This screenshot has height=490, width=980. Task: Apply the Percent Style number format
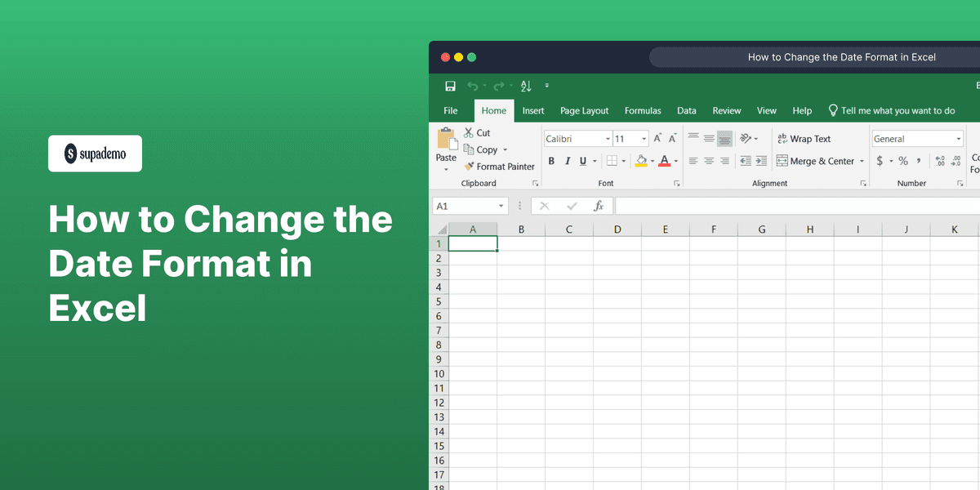903,161
